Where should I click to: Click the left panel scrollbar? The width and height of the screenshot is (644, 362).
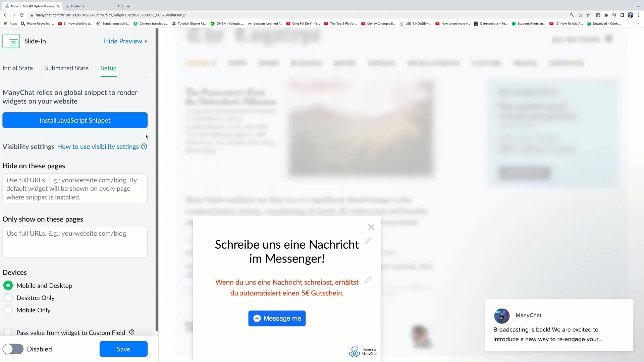pos(157,180)
